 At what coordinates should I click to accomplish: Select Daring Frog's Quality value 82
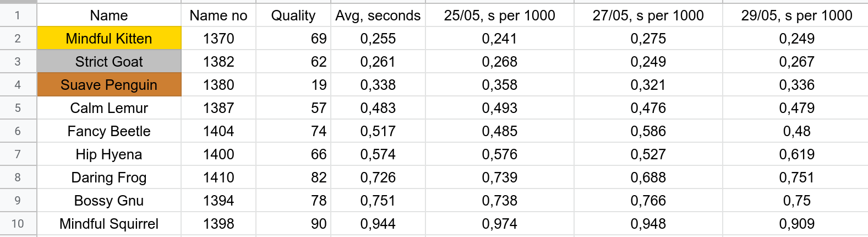click(x=293, y=177)
